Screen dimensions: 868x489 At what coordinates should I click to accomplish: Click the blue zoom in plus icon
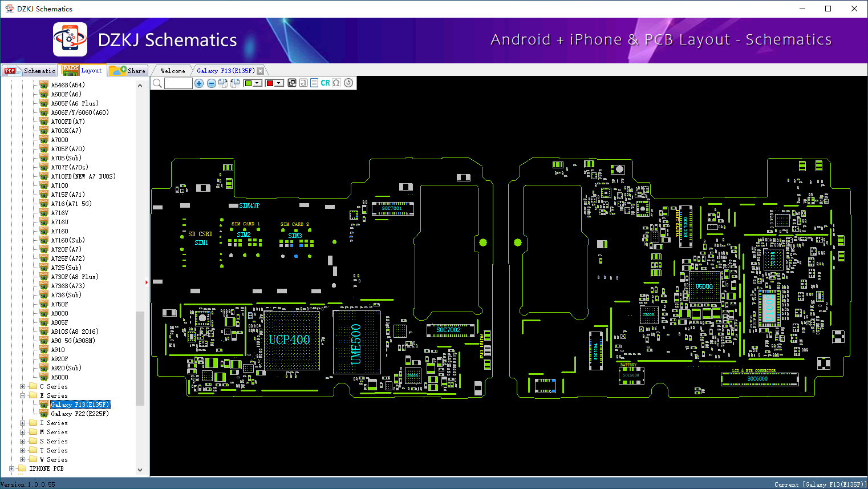pos(199,83)
